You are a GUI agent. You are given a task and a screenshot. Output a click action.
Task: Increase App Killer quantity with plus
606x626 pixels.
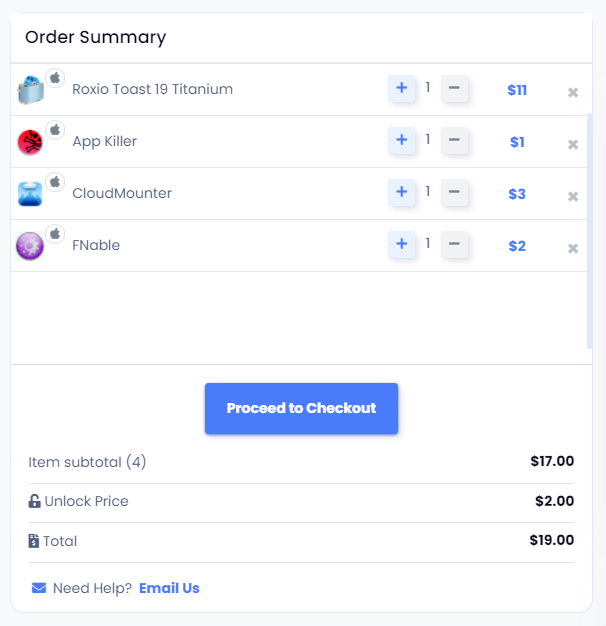point(402,140)
